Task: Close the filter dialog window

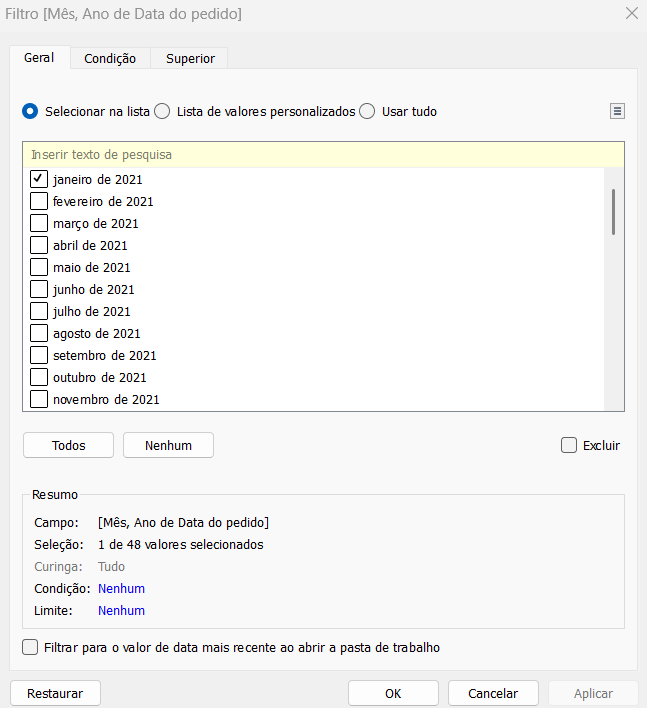Action: click(x=631, y=14)
